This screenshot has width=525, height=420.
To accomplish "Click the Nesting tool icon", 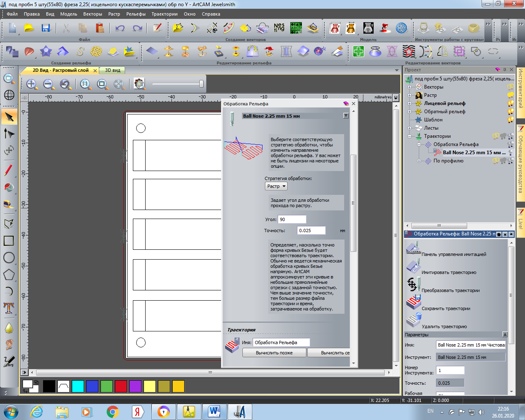I will pos(279,28).
